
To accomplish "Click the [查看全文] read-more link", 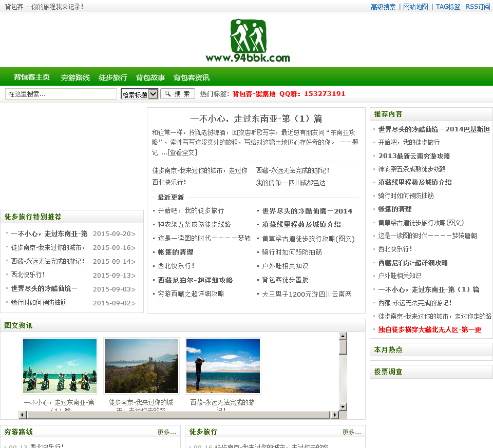I will (x=182, y=152).
